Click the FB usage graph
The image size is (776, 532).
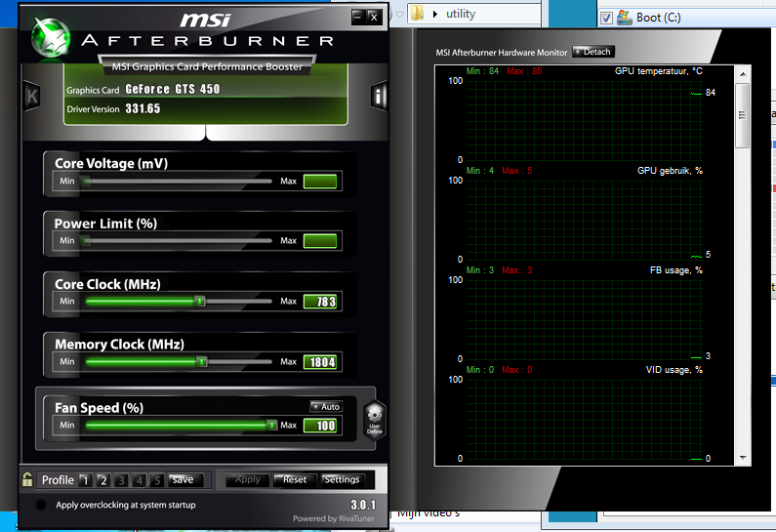tap(584, 320)
